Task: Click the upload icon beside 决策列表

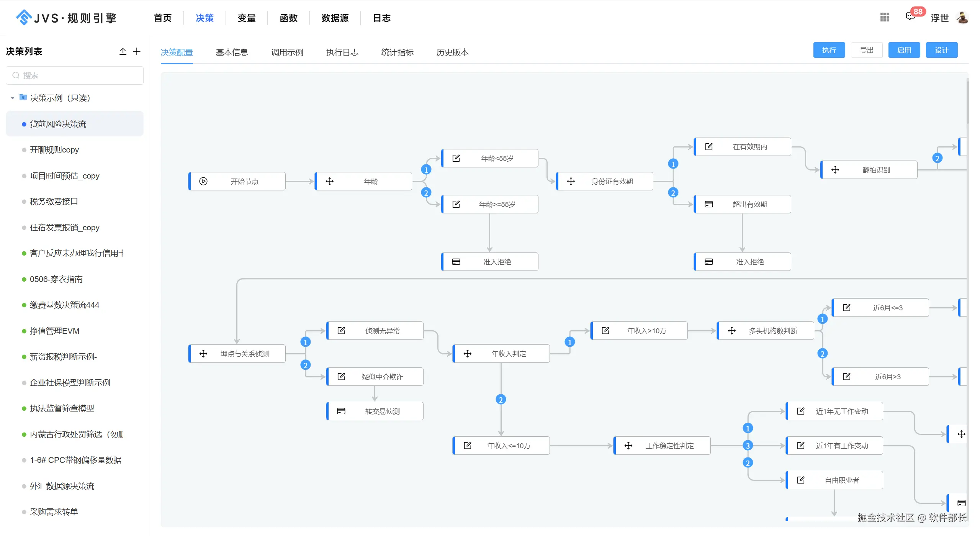Action: pos(123,51)
